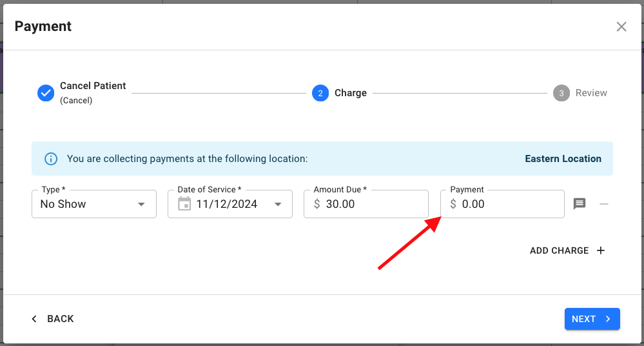Viewport: 644px width, 346px height.
Task: Open the comment icon beside Payment field
Action: 580,204
